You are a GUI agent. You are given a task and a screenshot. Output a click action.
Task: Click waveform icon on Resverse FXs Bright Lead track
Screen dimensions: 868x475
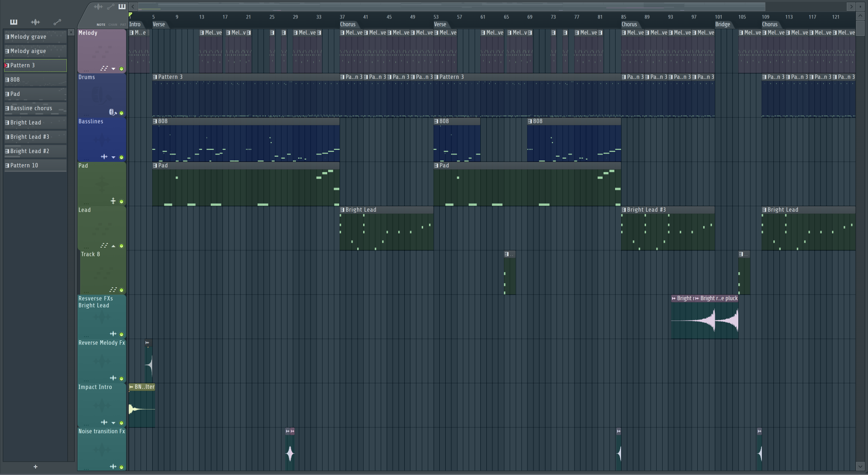point(113,333)
